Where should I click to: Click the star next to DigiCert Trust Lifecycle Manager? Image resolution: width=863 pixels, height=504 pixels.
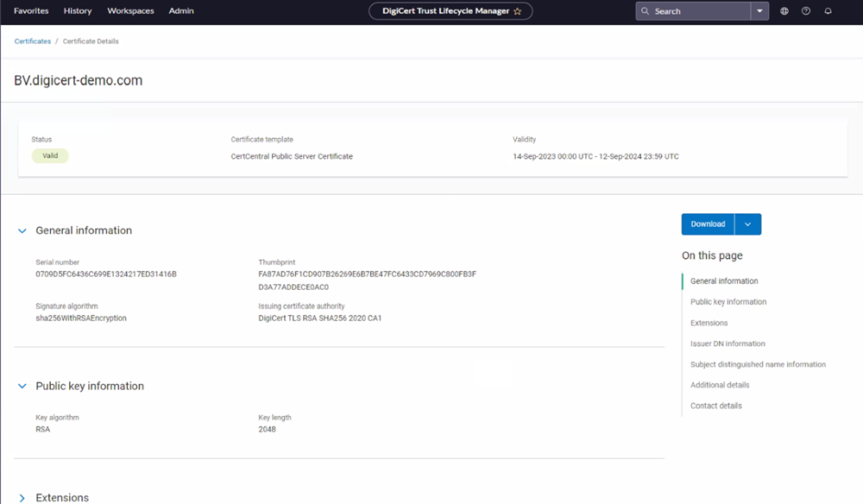518,11
